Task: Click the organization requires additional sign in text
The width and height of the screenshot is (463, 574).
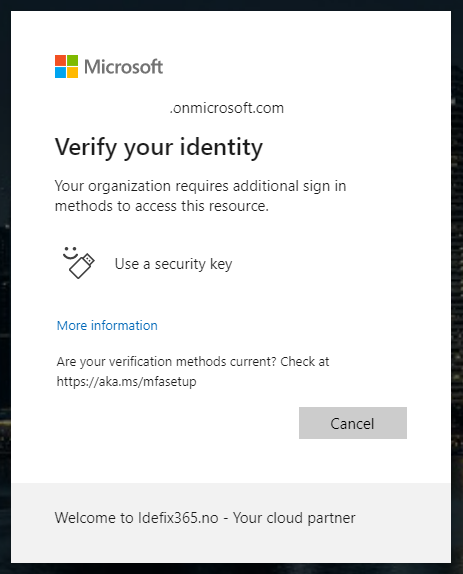Action: 200,186
